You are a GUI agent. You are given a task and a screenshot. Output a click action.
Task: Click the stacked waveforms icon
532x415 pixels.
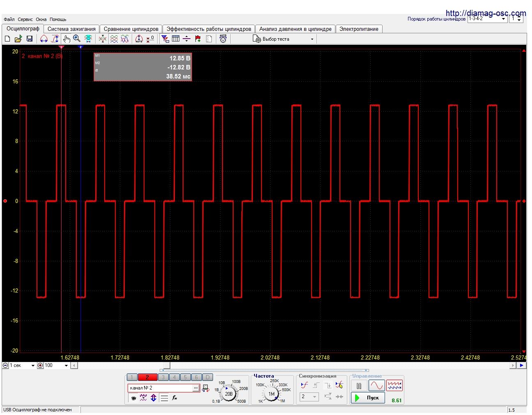114,39
